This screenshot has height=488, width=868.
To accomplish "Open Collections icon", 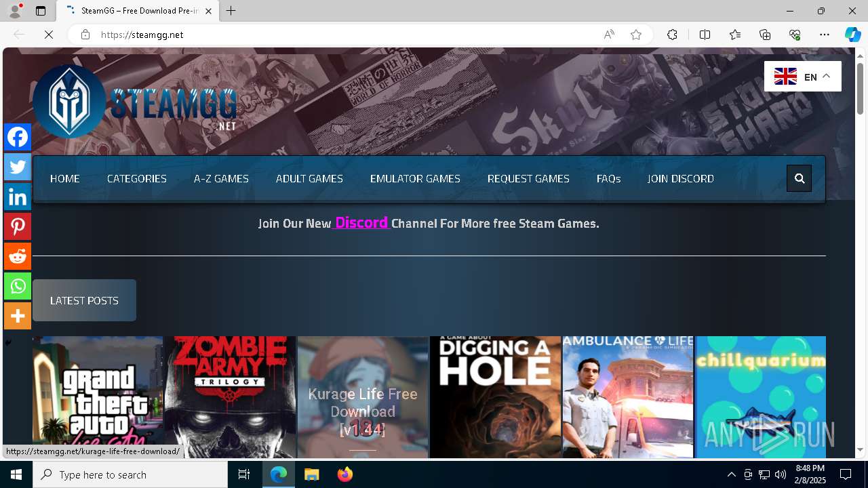I will pyautogui.click(x=765, y=35).
